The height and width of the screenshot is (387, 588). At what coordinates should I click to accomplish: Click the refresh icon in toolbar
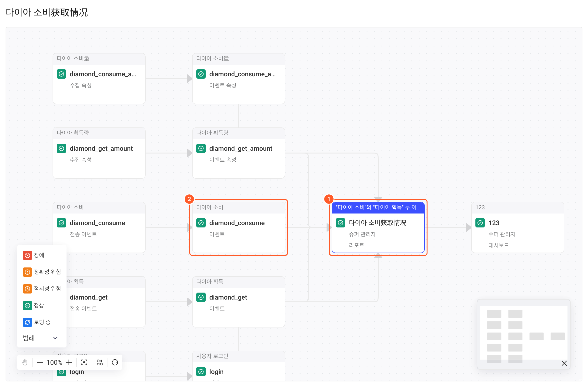[115, 362]
